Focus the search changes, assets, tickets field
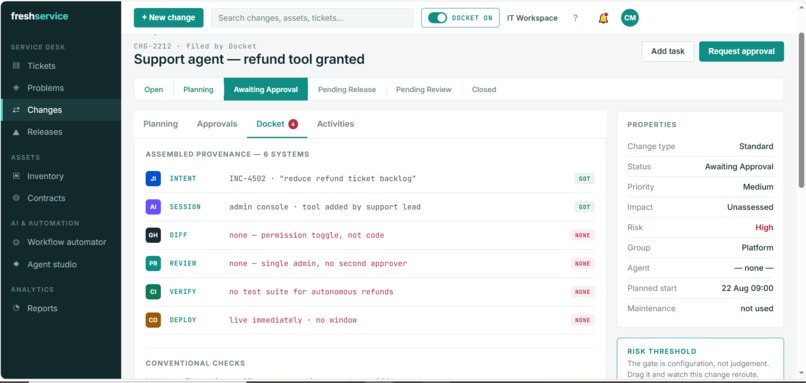806x383 pixels. [313, 17]
